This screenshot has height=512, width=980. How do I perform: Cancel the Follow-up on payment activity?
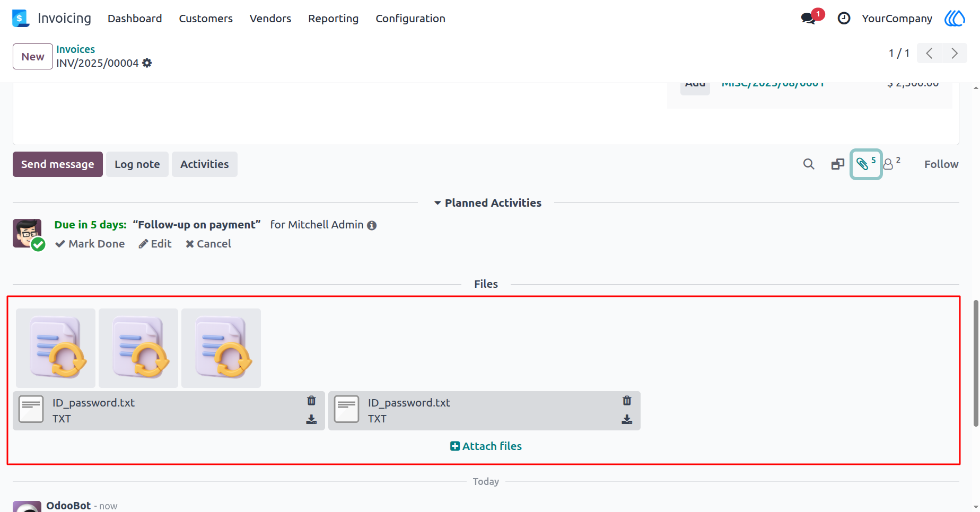[208, 244]
